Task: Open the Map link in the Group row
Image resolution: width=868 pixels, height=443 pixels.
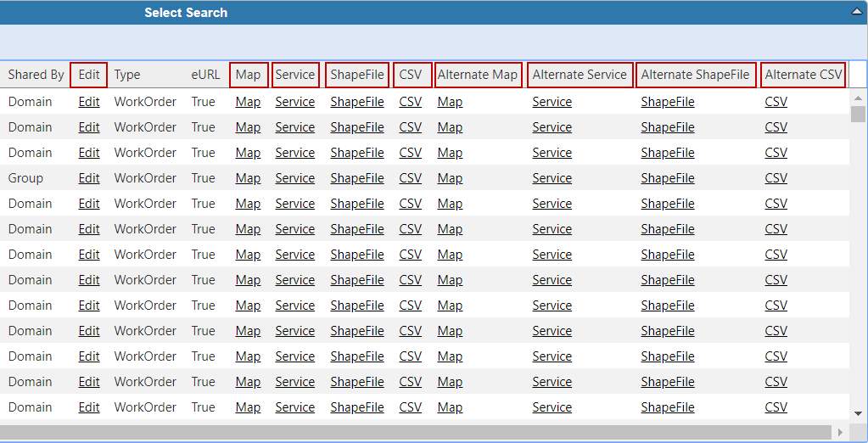Action: pyautogui.click(x=248, y=178)
